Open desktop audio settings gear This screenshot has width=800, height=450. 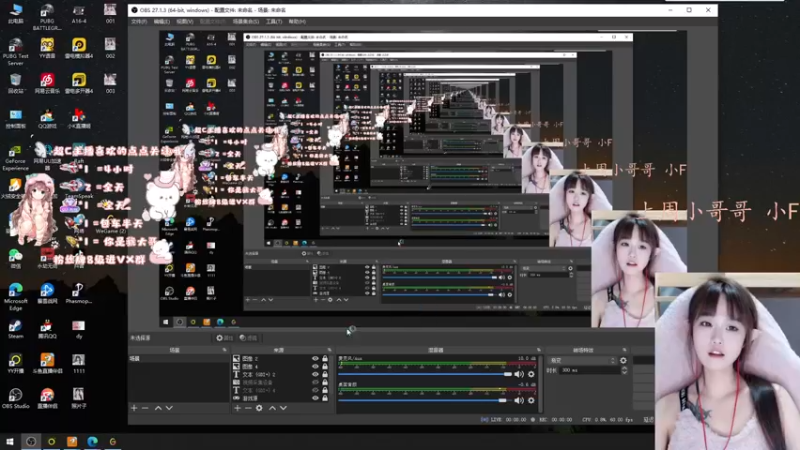click(x=531, y=401)
